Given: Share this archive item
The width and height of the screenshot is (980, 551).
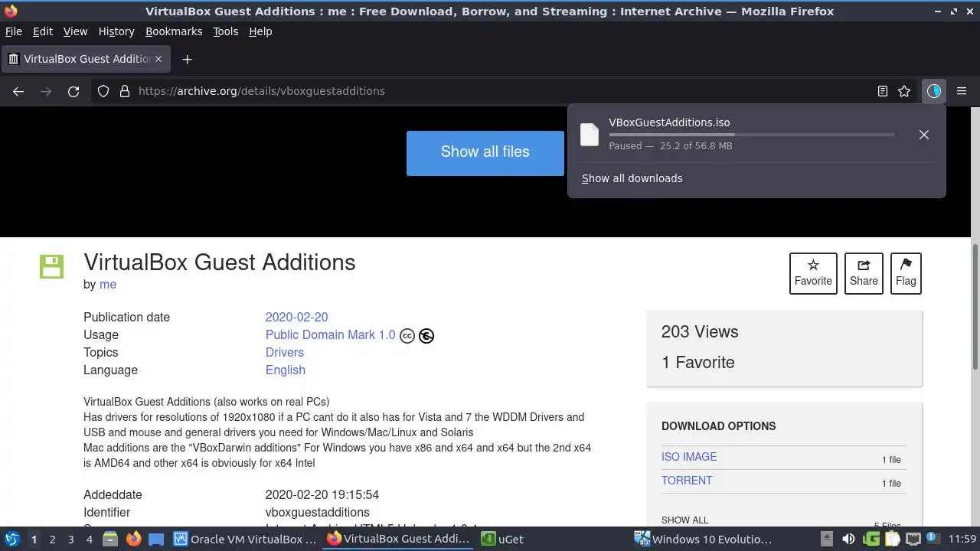Looking at the screenshot, I should click(x=864, y=273).
